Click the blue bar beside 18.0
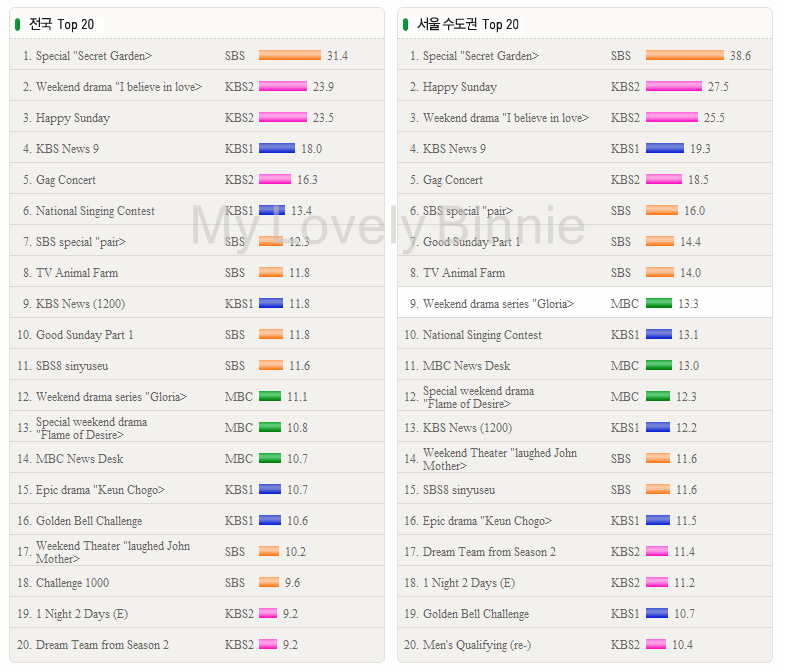The image size is (785, 672). [x=277, y=148]
